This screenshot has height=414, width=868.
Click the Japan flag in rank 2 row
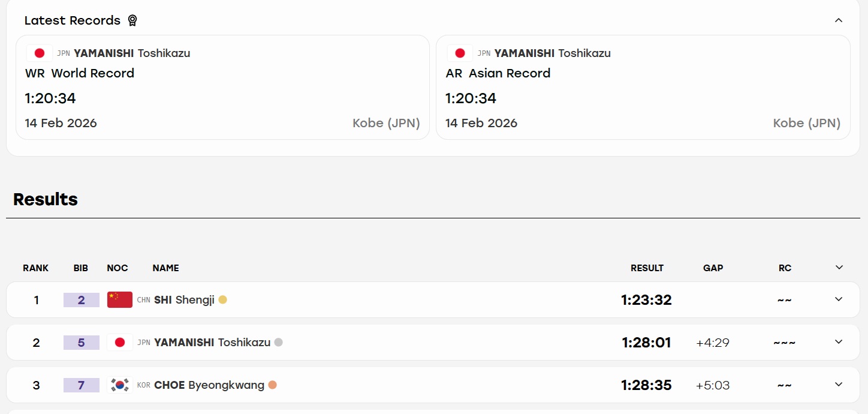[x=120, y=343]
